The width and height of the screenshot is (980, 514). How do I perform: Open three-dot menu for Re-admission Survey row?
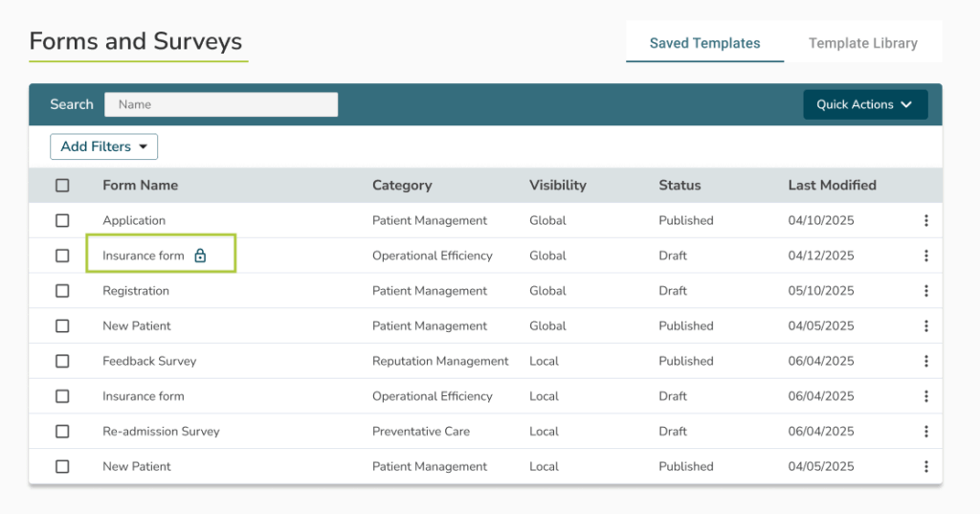(x=925, y=432)
